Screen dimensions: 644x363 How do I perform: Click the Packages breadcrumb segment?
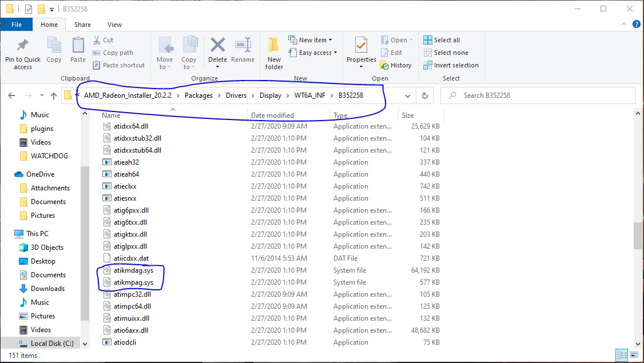point(199,95)
